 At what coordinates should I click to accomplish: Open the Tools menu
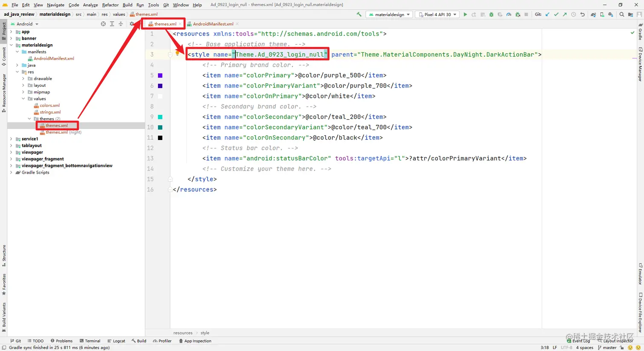coord(153,5)
